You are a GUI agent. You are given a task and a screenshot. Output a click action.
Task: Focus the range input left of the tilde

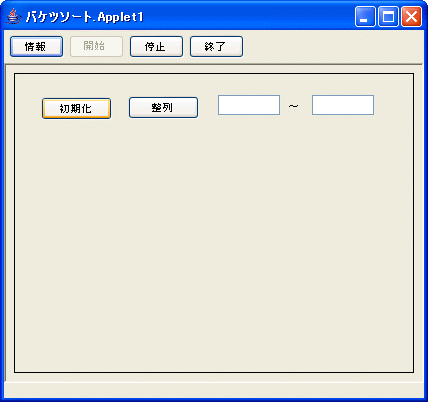pos(249,105)
